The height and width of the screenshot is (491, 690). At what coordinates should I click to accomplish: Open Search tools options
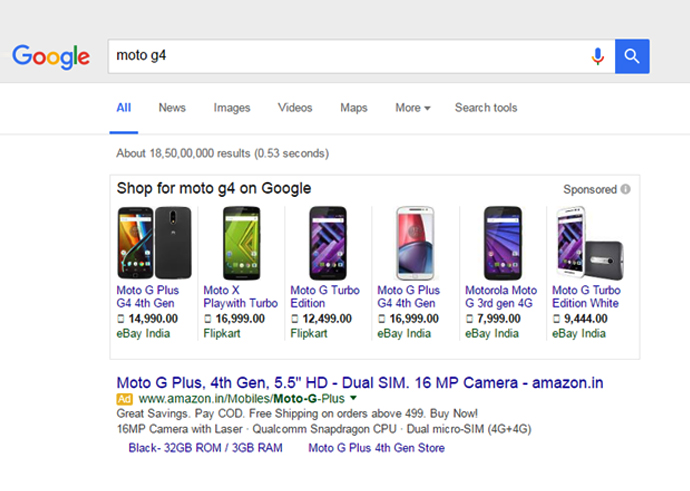486,108
